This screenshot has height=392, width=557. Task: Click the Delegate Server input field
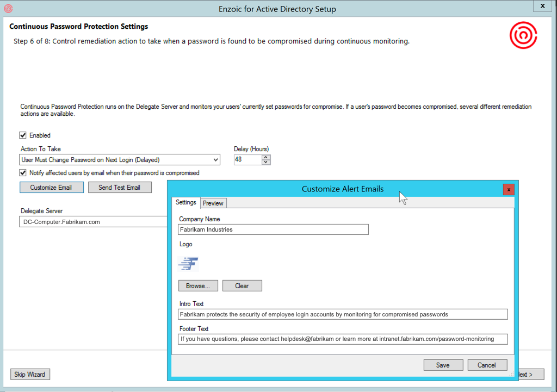click(93, 222)
